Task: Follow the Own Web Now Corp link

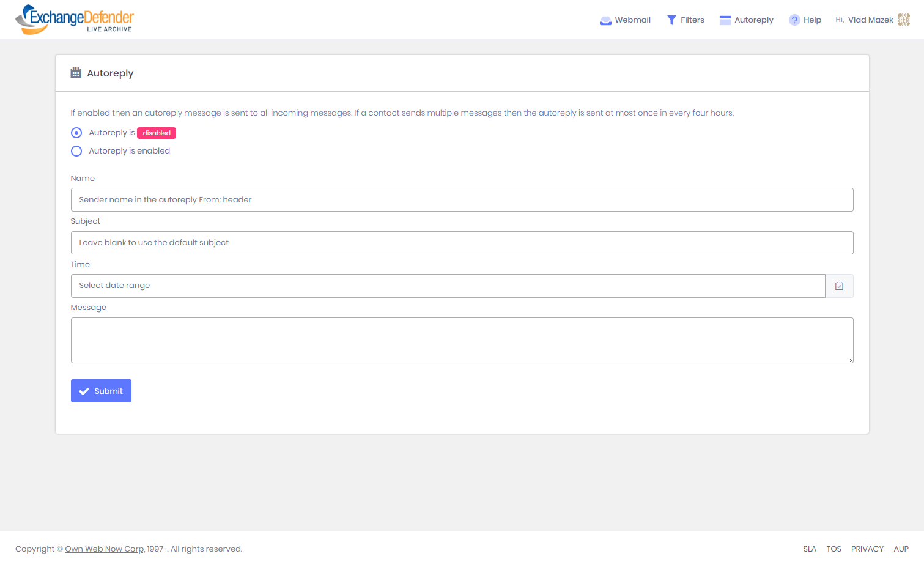Action: pos(105,549)
